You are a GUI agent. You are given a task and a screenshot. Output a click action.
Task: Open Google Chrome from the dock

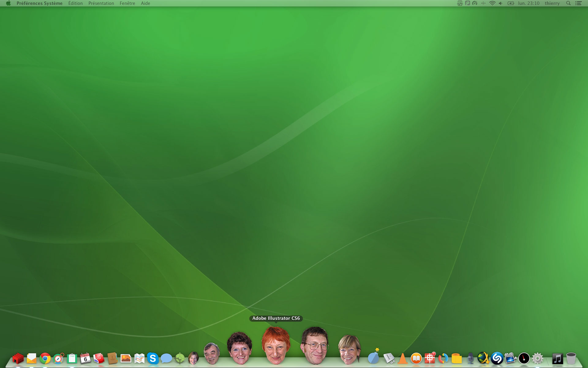coord(45,358)
